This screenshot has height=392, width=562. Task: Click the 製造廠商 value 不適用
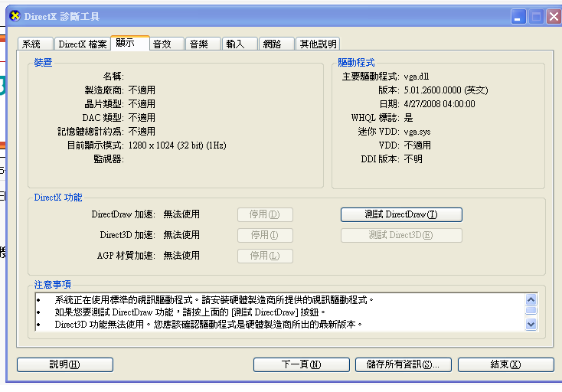pyautogui.click(x=142, y=90)
